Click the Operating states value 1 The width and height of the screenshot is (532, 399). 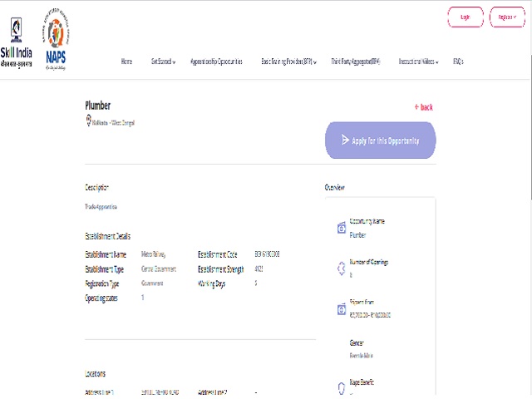point(143,298)
